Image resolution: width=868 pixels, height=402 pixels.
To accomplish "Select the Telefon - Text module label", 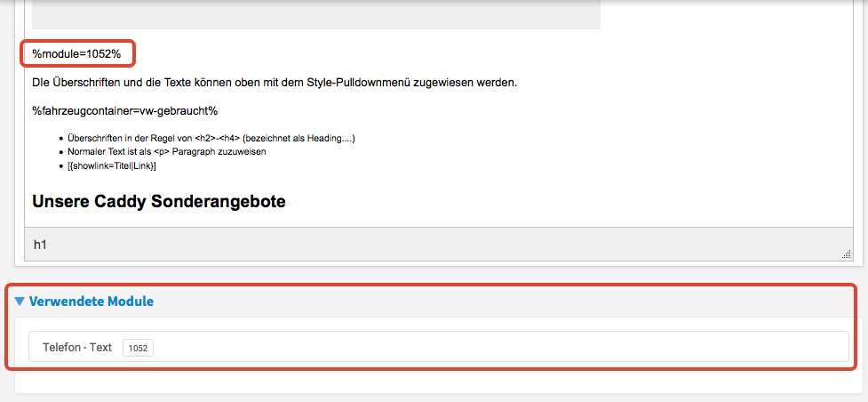I will coord(77,347).
